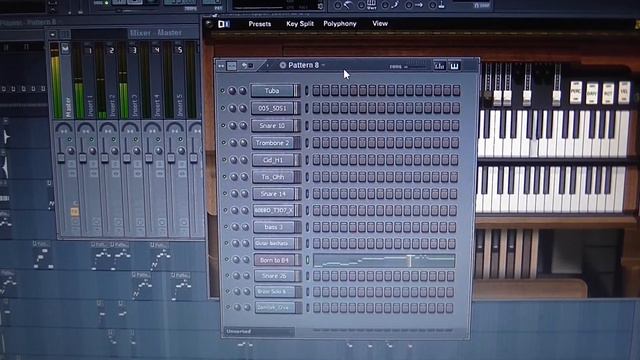This screenshot has height=360, width=640.
Task: Mute the Trombone 2 channel LED
Action: click(x=224, y=143)
